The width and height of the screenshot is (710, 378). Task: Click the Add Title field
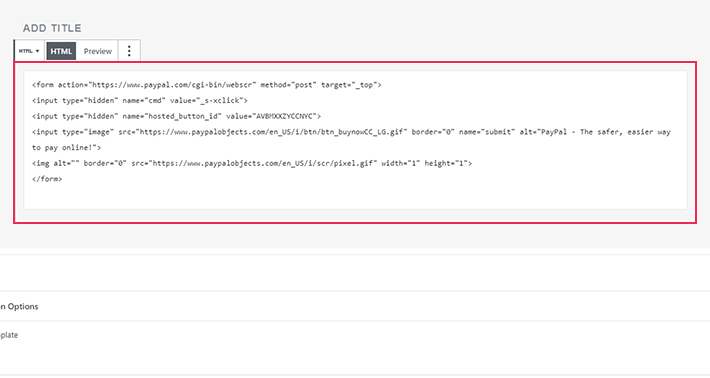[53, 28]
